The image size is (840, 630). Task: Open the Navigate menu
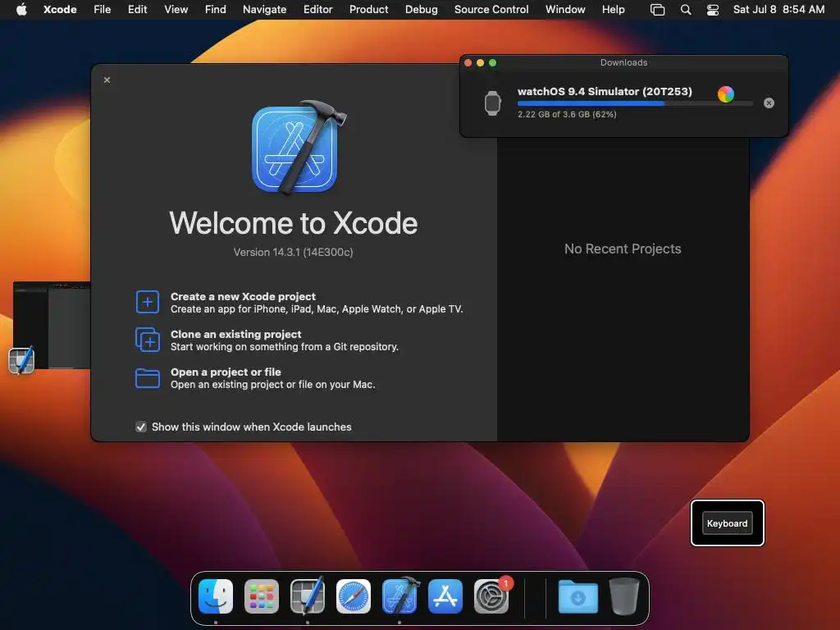coord(264,9)
